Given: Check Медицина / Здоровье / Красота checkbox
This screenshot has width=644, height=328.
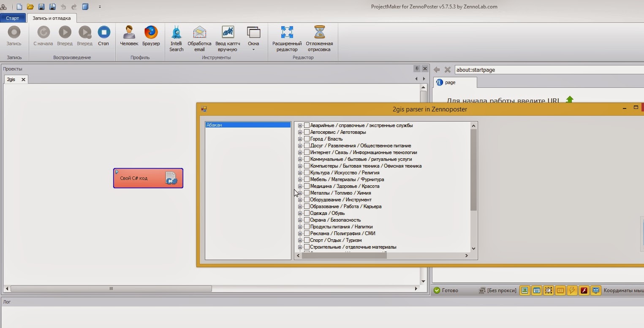Looking at the screenshot, I should [307, 186].
